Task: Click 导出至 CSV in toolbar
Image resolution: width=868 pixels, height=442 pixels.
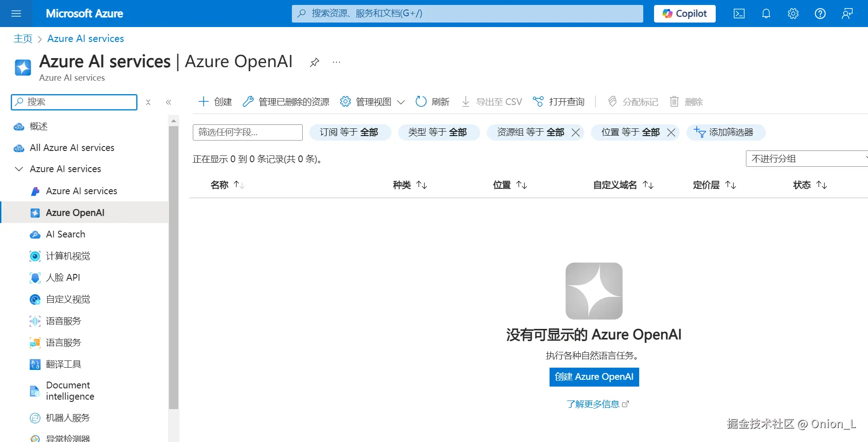Action: click(x=492, y=102)
